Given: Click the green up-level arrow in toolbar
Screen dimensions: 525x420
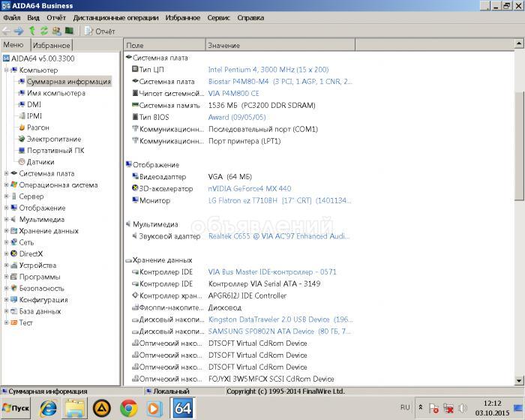Looking at the screenshot, I should (31, 31).
